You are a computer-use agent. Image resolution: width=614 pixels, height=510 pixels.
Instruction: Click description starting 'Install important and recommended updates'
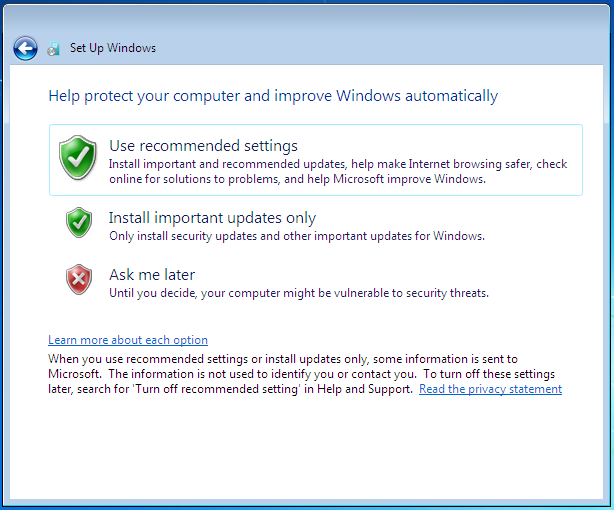pyautogui.click(x=338, y=164)
